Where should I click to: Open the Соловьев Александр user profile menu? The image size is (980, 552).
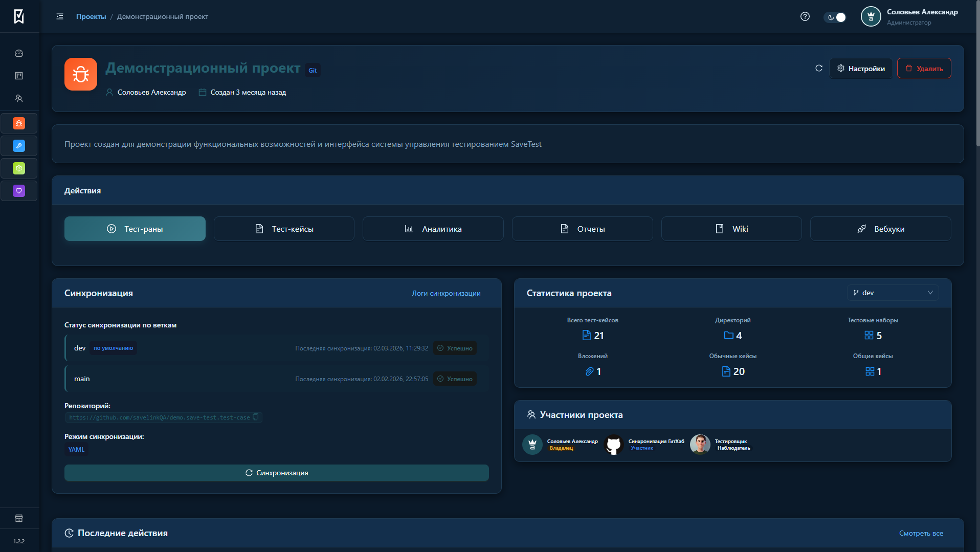point(910,16)
